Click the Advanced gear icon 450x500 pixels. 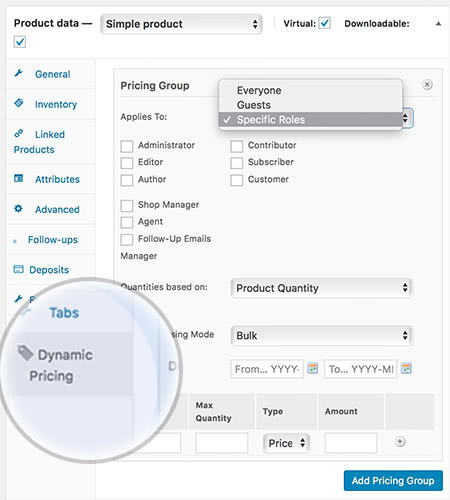(x=19, y=209)
